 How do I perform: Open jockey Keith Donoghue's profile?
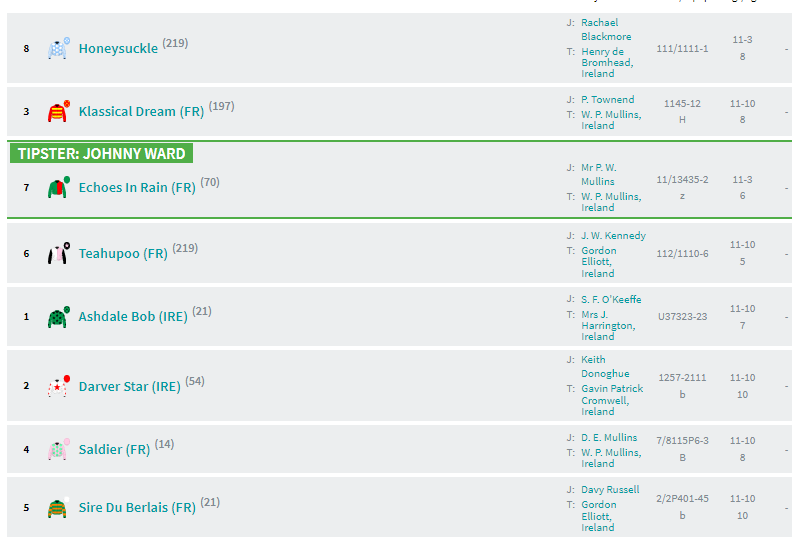pos(605,367)
